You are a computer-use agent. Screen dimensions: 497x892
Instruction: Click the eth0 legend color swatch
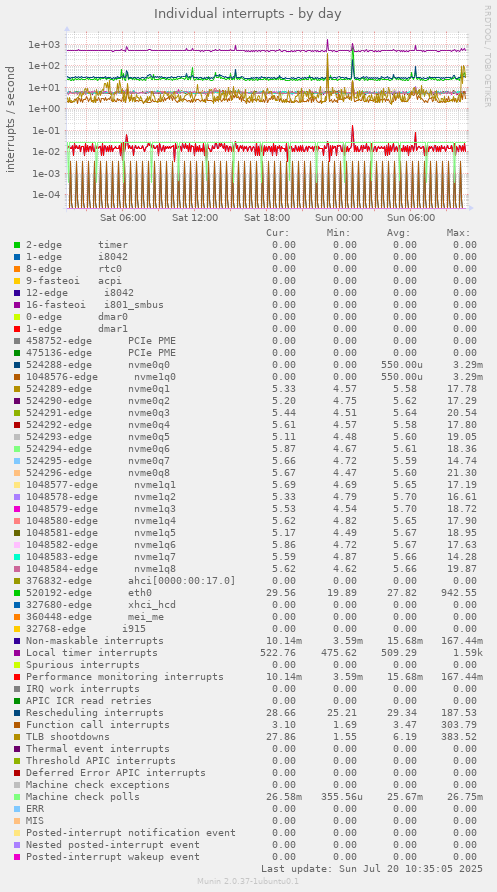click(17, 593)
